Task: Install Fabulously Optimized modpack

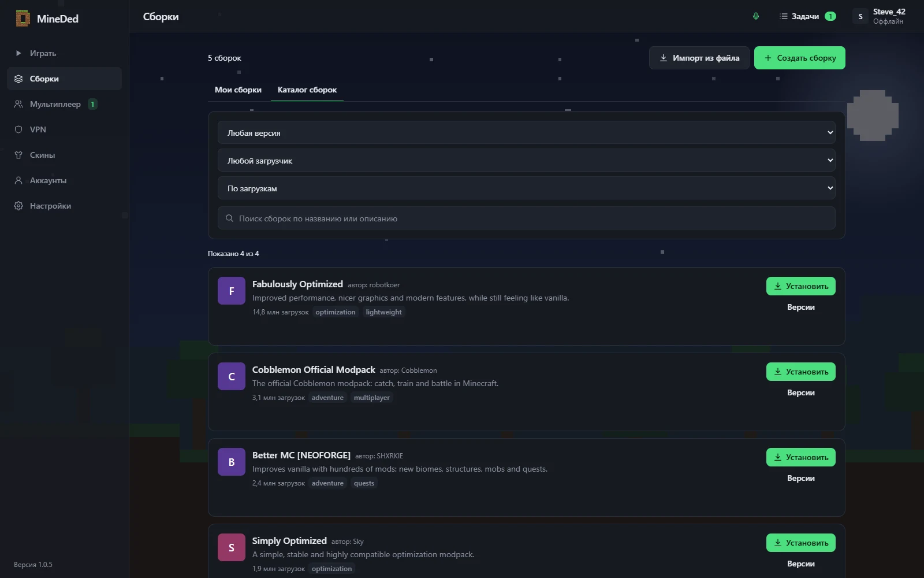Action: [x=801, y=286]
